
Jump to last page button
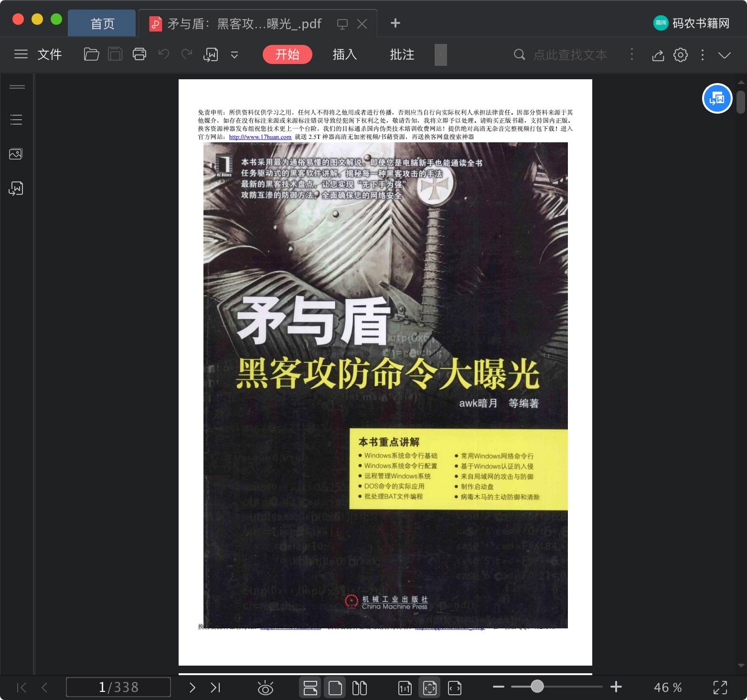215,688
